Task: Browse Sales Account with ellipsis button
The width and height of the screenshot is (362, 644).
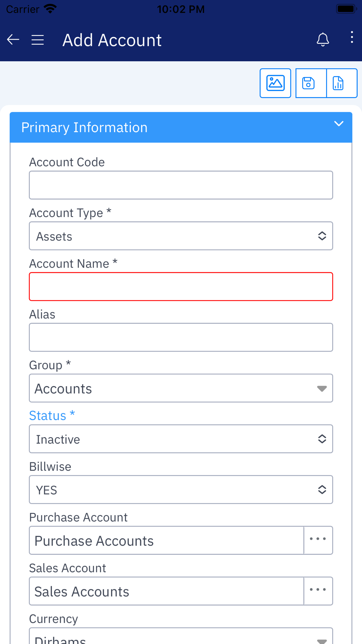Action: tap(318, 591)
